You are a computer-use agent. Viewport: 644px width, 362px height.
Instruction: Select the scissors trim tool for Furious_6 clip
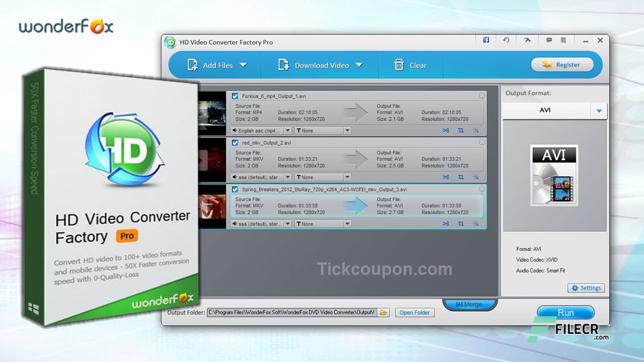pyautogui.click(x=446, y=130)
